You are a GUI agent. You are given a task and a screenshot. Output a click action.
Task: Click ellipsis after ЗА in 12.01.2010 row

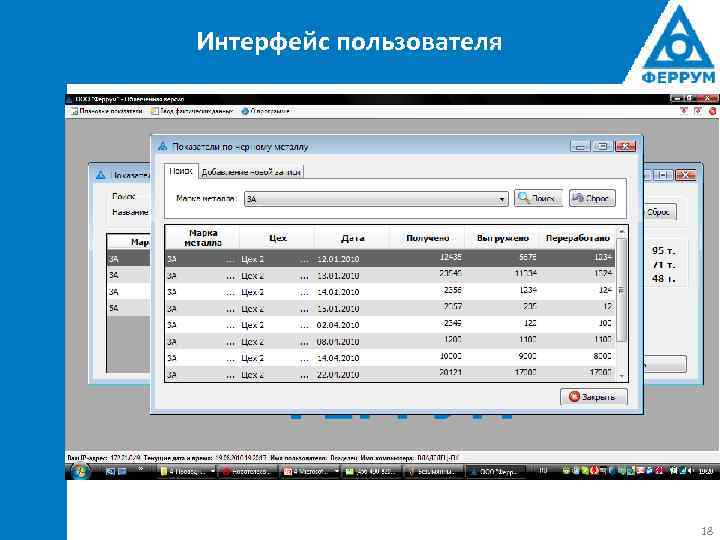click(x=231, y=260)
